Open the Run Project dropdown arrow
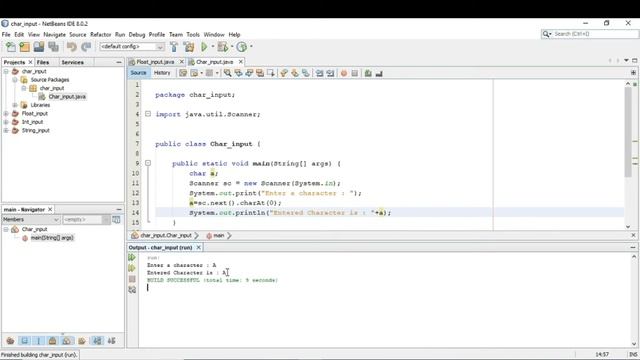The width and height of the screenshot is (640, 360). tap(212, 47)
